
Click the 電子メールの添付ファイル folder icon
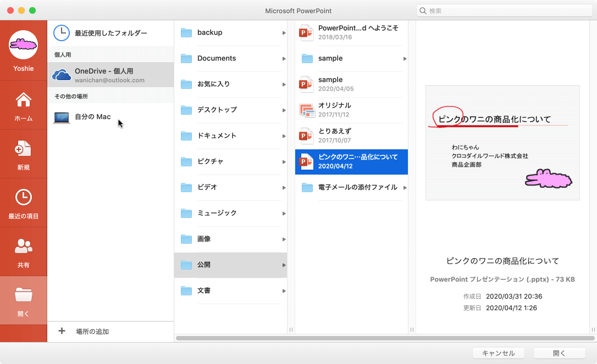pyautogui.click(x=307, y=187)
